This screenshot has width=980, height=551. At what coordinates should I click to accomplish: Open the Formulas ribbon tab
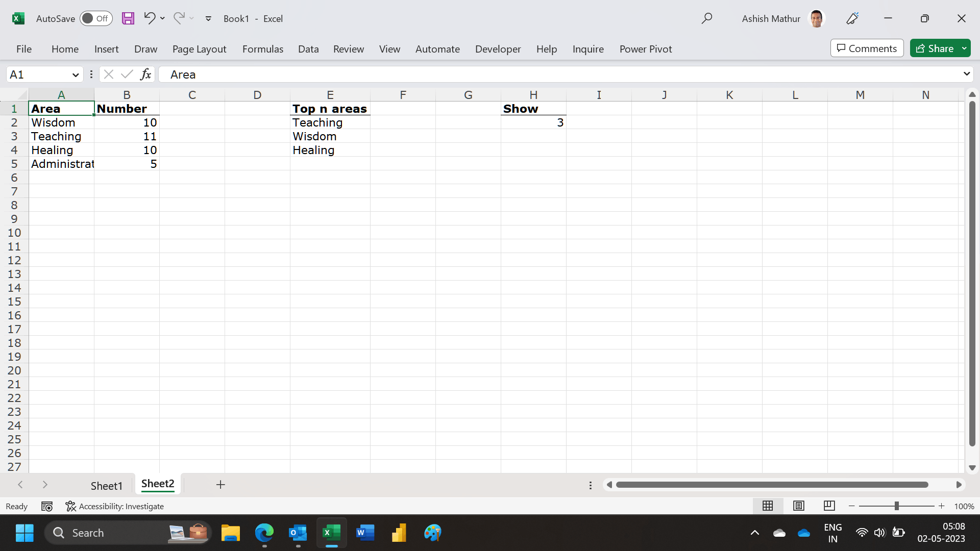click(x=262, y=49)
